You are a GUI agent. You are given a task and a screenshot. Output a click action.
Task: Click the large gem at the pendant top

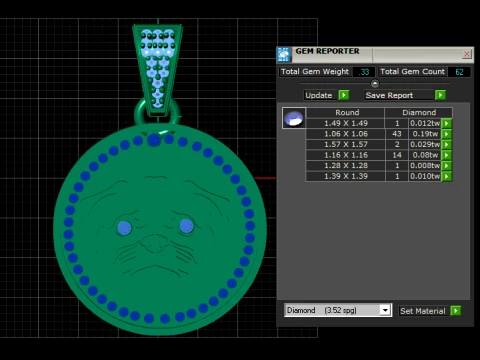154,140
